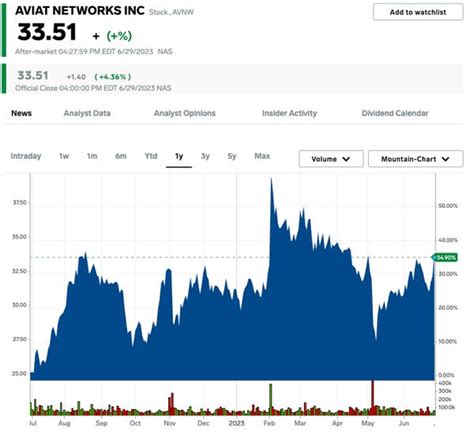Select the Intraday chart range
This screenshot has height=439, width=474.
coord(26,156)
